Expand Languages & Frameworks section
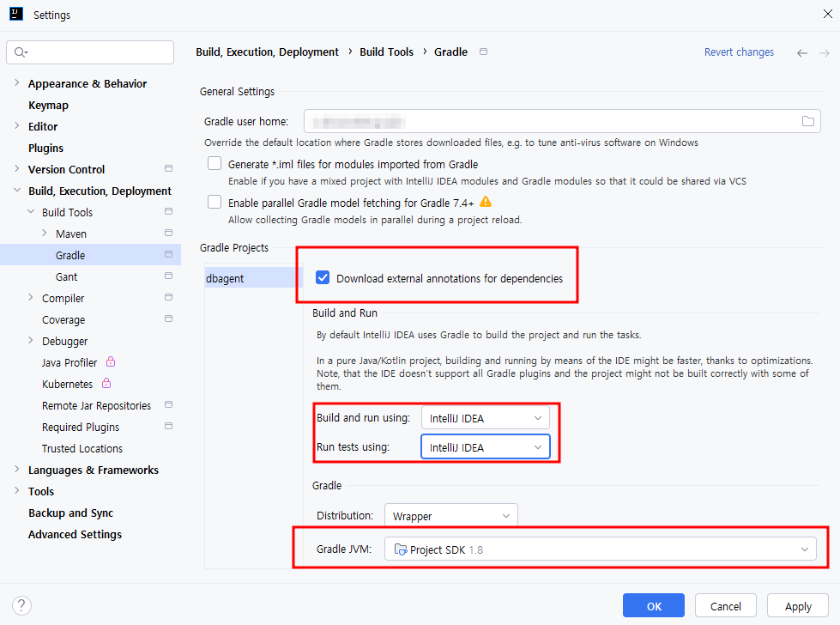Screen dimensions: 840x625 pyautogui.click(x=16, y=469)
